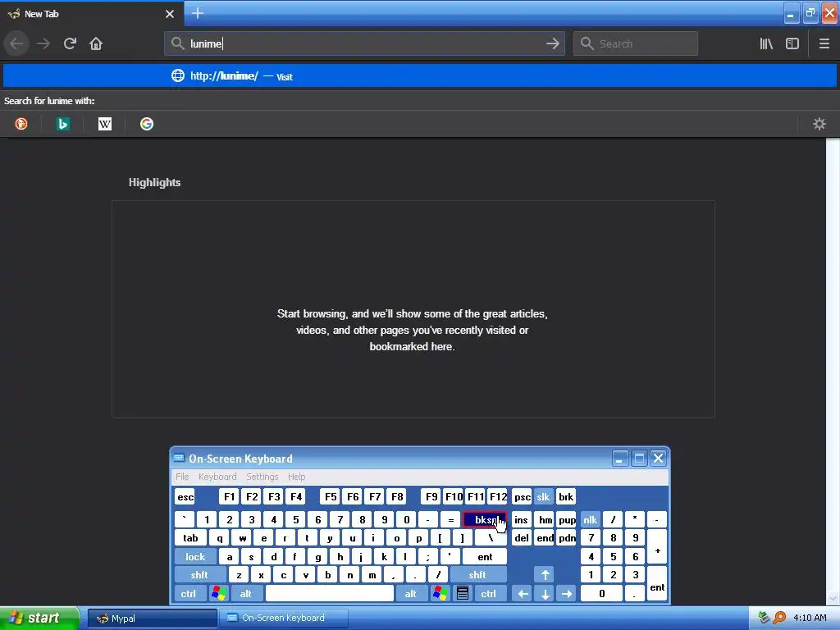Click the safely remove hardware tray icon
840x630 pixels.
pyautogui.click(x=764, y=618)
